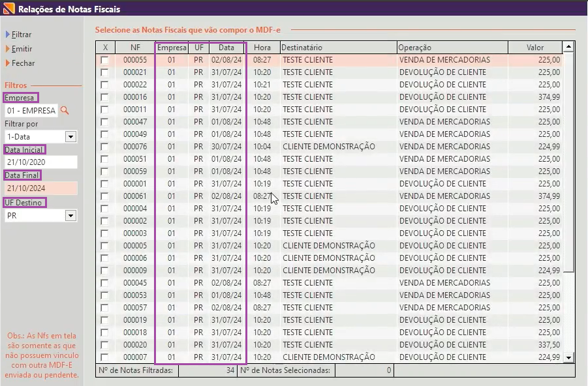Click the scrollbar down arrow
This screenshot has width=588, height=386.
pyautogui.click(x=568, y=357)
